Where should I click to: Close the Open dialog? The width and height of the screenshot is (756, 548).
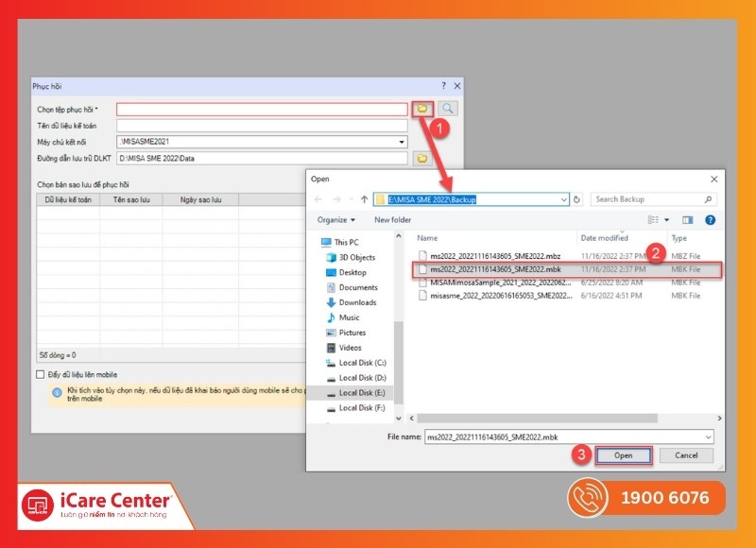pyautogui.click(x=714, y=179)
